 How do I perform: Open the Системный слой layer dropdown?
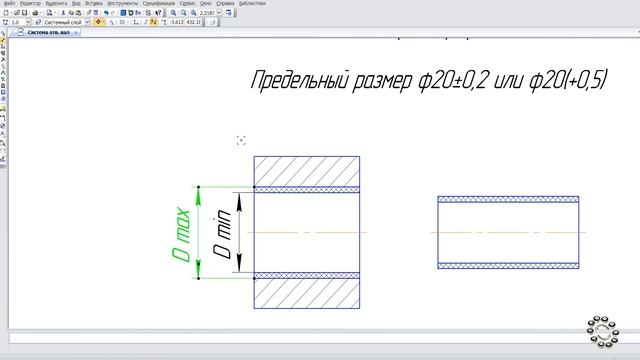[x=87, y=22]
